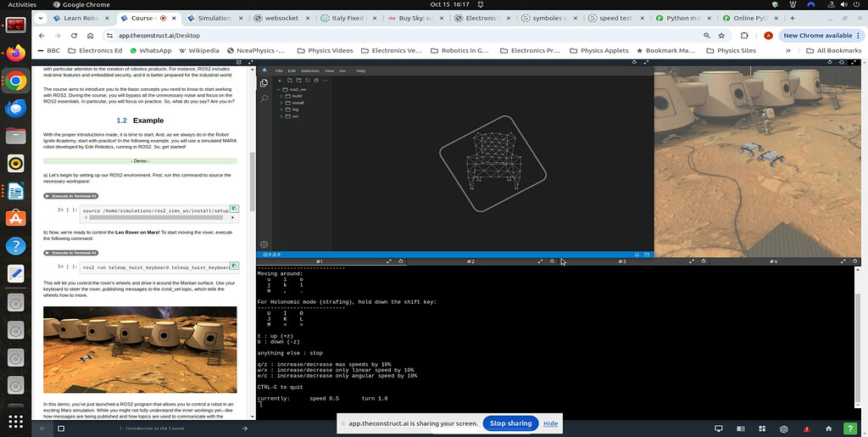Refresh the IDE explorer tree
The height and width of the screenshot is (437, 868).
(307, 80)
